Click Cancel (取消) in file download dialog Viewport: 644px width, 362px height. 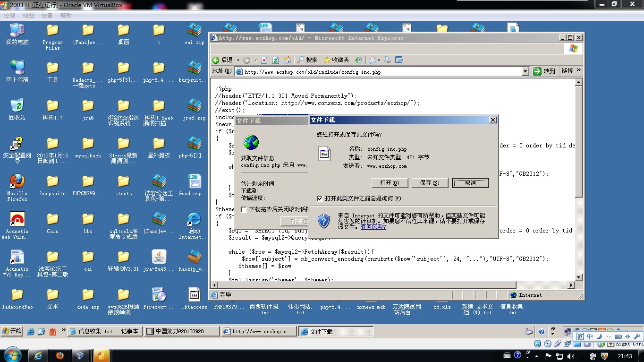pos(470,183)
